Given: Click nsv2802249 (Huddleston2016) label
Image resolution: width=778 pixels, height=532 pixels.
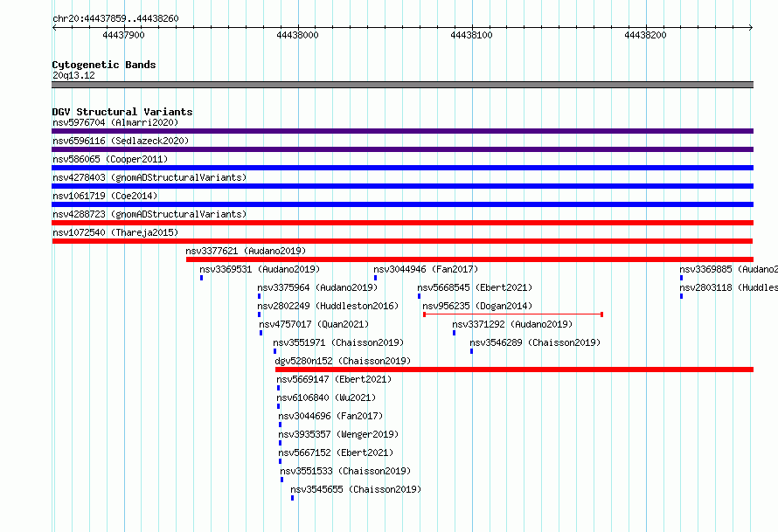Looking at the screenshot, I should pyautogui.click(x=328, y=306).
